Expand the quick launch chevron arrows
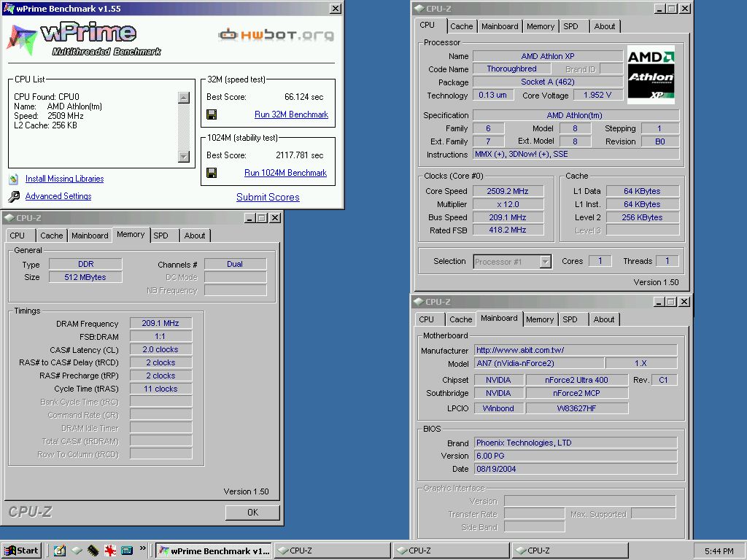This screenshot has width=747, height=560. point(142,549)
